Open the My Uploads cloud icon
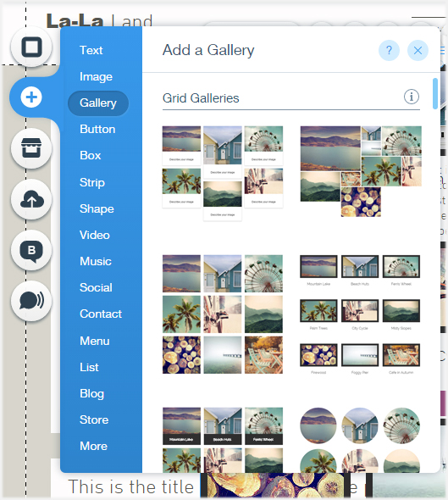 pos(31,200)
